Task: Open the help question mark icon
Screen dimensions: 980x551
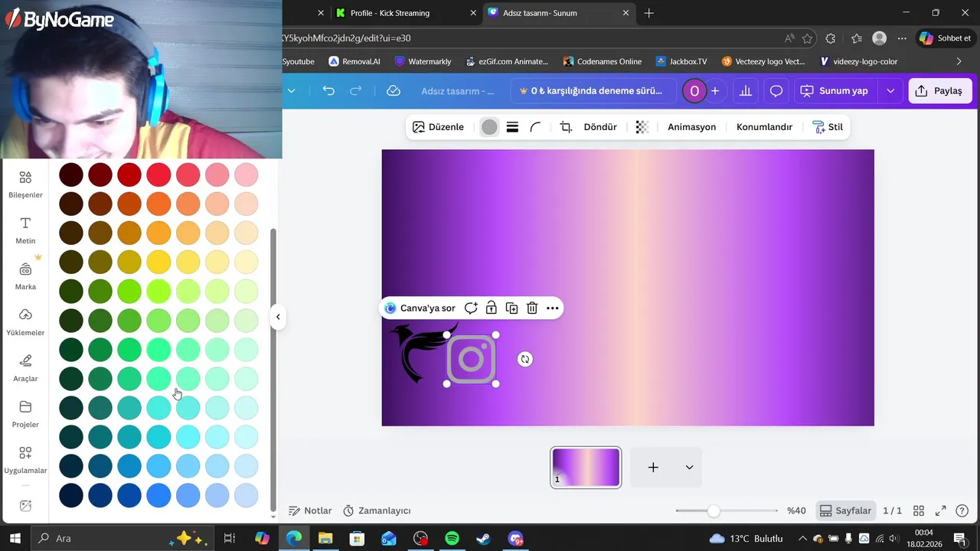Action: click(x=962, y=510)
